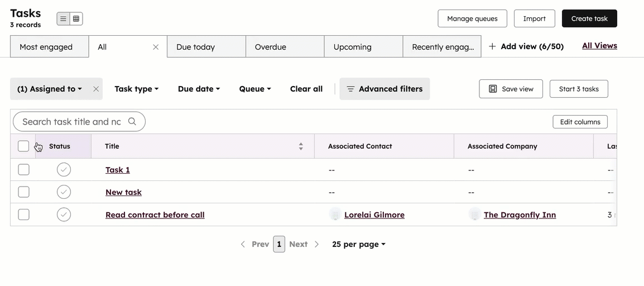Select all tasks checkbox in header
Viewport: 644px width, 286px height.
23,146
